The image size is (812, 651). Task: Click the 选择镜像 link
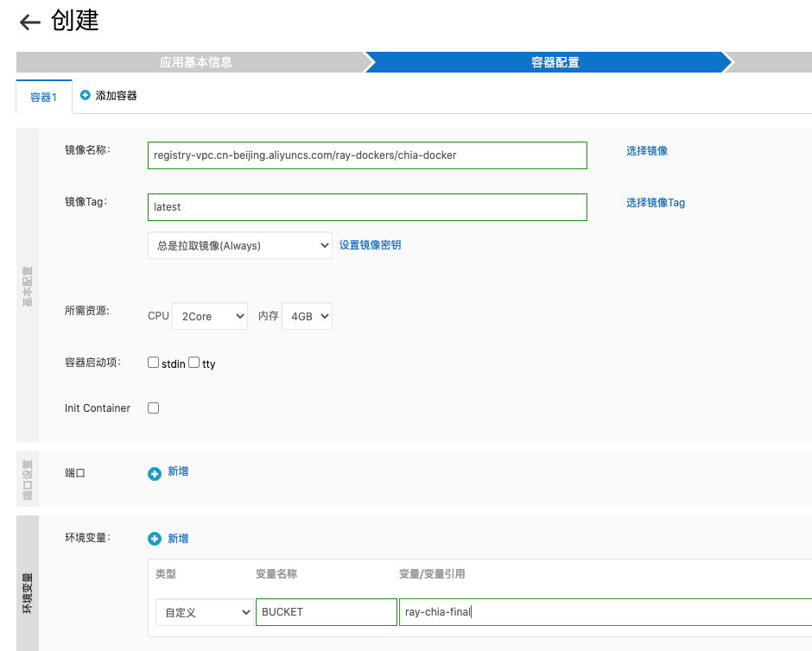pos(647,150)
